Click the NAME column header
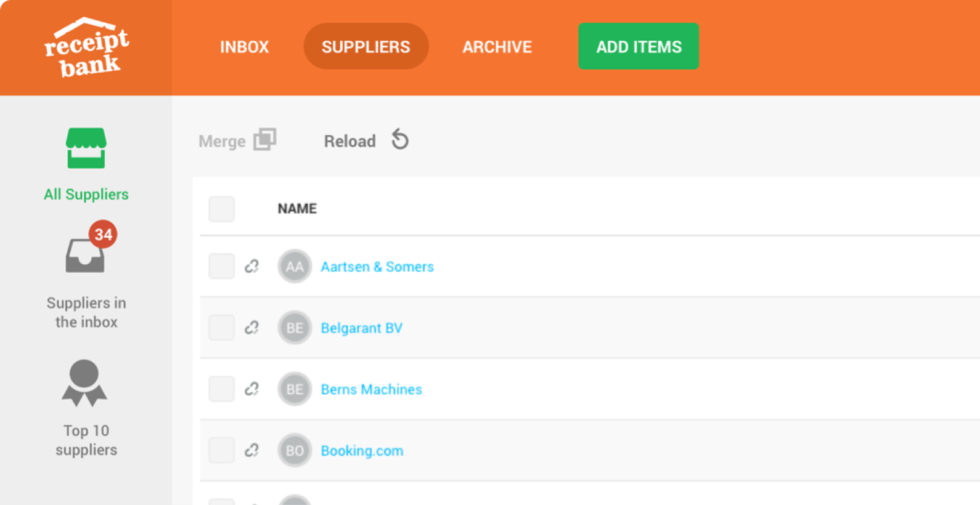The image size is (980, 505). [297, 209]
